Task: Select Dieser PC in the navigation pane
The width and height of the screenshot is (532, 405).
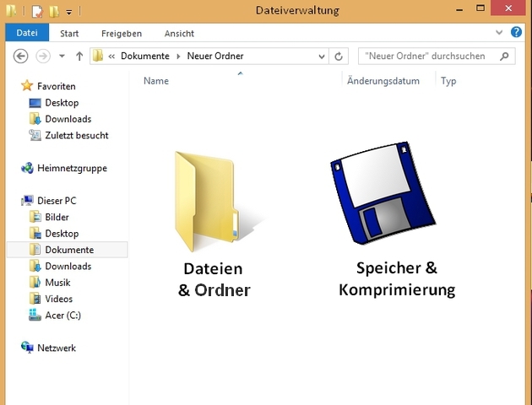Action: coord(57,201)
